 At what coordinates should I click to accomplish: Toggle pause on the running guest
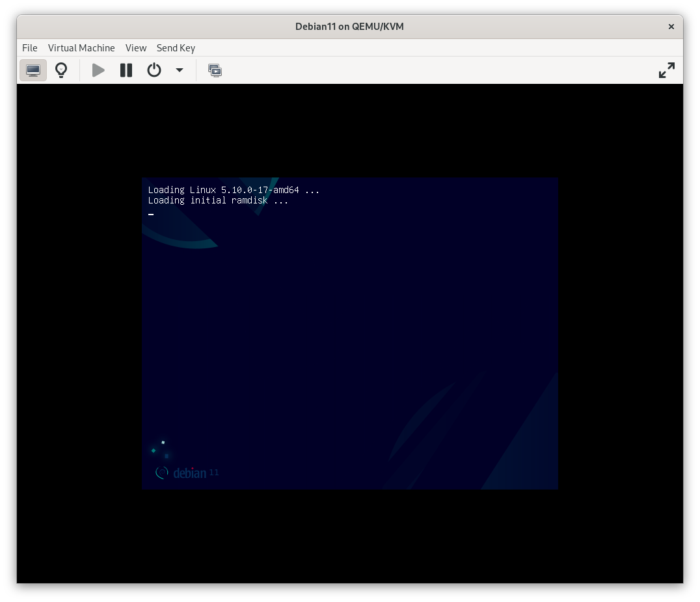(126, 70)
